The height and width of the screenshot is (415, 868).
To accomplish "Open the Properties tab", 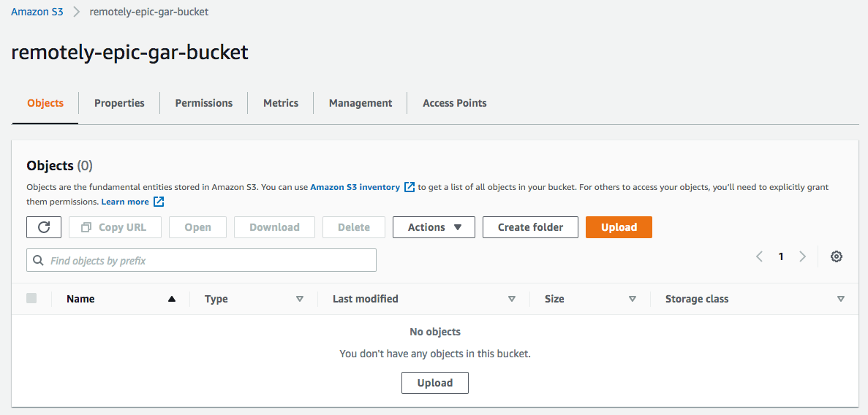I will pos(119,103).
